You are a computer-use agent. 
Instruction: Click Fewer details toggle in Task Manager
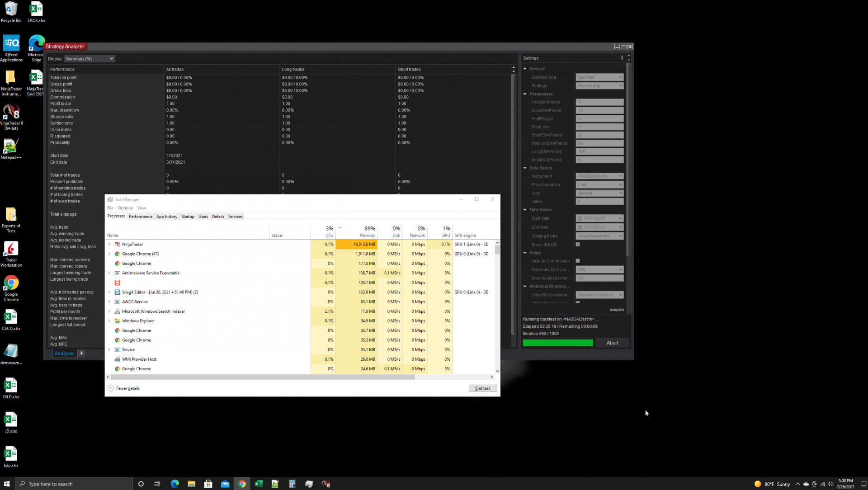coord(124,388)
